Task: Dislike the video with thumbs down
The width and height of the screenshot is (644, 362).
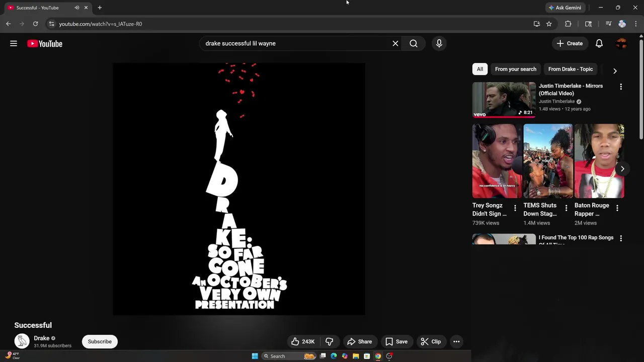Action: [x=330, y=341]
